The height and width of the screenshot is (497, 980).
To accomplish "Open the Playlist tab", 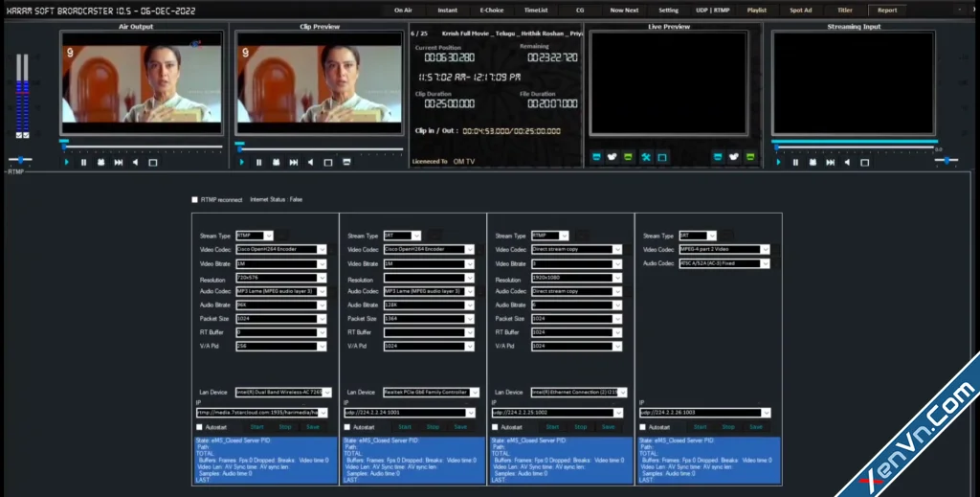I will 757,10.
